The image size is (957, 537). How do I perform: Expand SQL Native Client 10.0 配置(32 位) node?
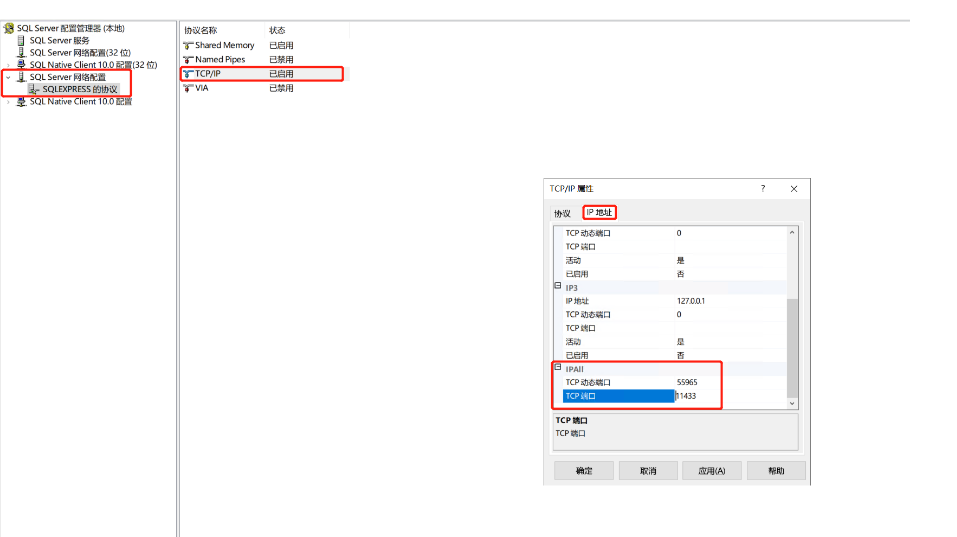point(9,65)
